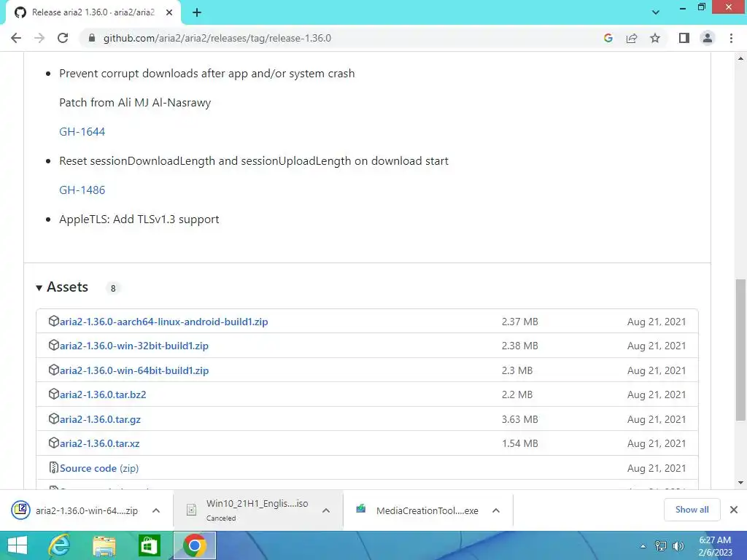The width and height of the screenshot is (747, 560).
Task: Go back using browser back arrow
Action: pos(16,38)
